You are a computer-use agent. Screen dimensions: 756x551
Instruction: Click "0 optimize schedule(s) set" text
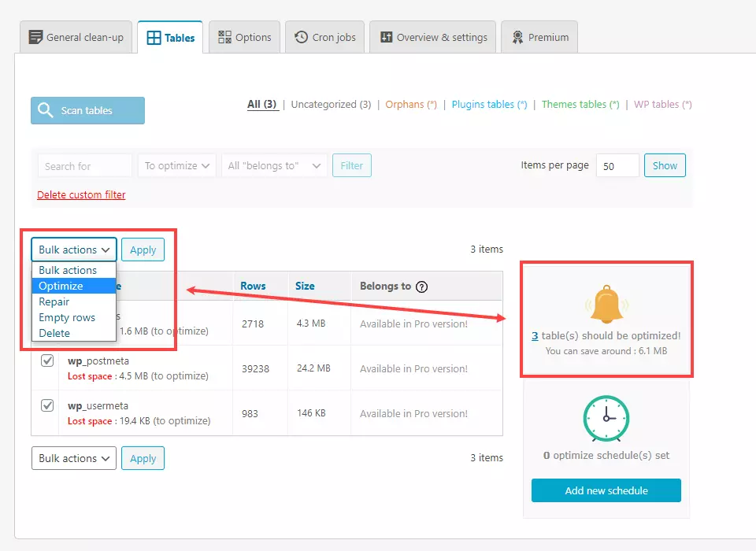pos(606,456)
